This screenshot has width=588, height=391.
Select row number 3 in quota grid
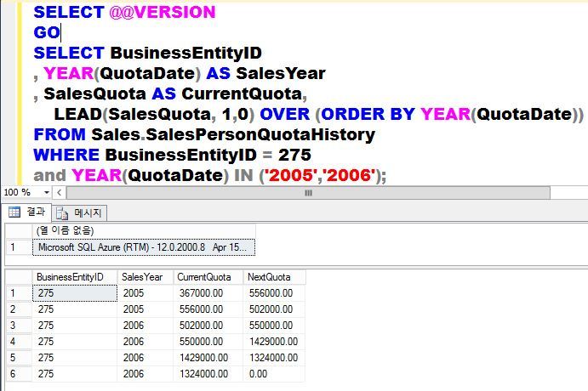click(19, 326)
